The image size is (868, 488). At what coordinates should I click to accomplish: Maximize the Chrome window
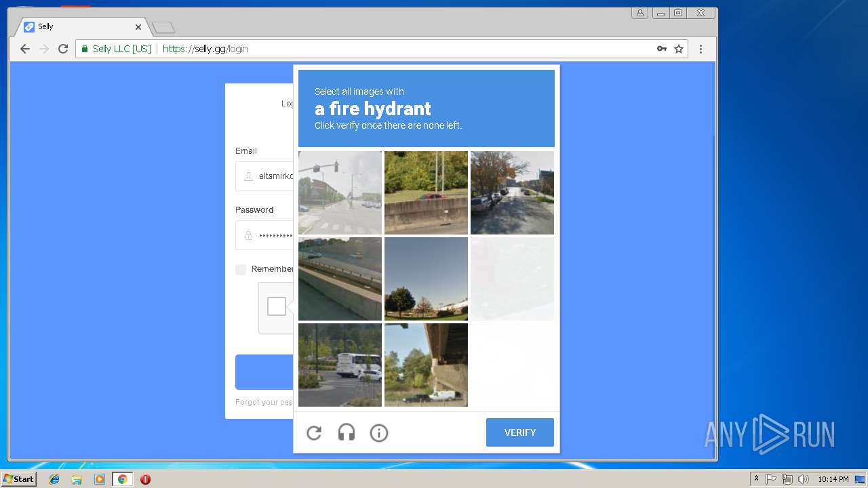point(678,13)
